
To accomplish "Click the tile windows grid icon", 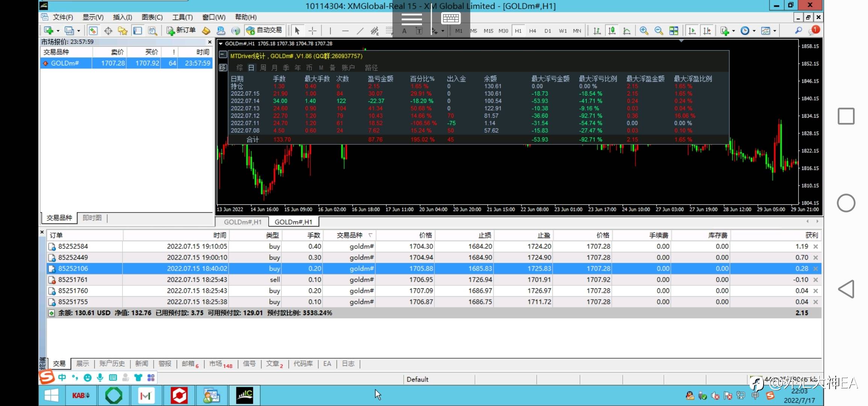I will point(674,31).
